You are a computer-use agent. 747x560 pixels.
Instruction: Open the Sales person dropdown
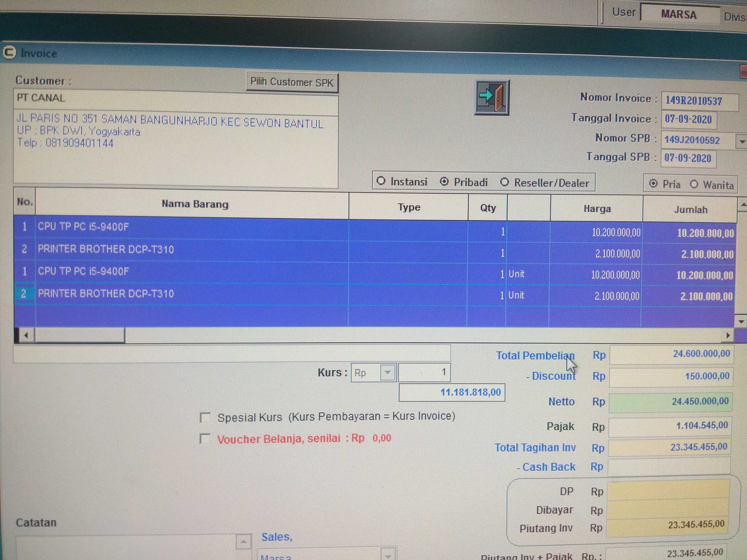click(x=388, y=555)
